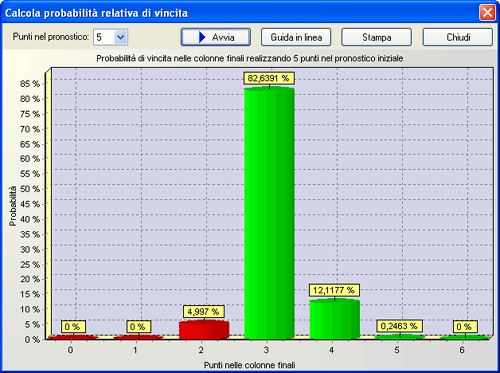Print the chart with Stampa
This screenshot has width=500, height=373.
(377, 37)
